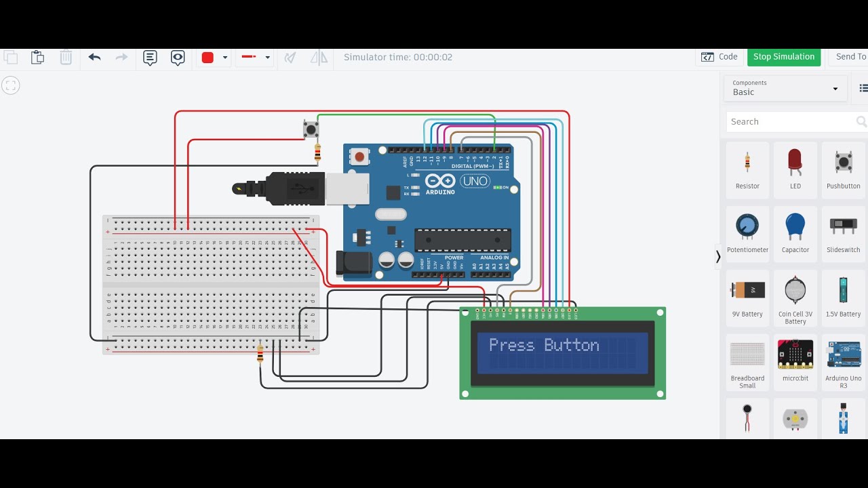Select the micro:bit component
868x488 pixels.
coord(795,362)
